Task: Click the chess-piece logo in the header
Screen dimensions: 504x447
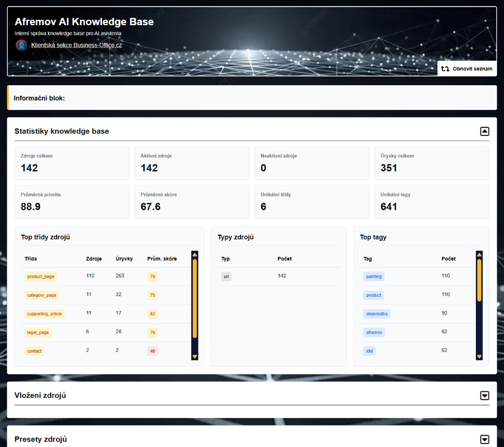Action: (x=21, y=45)
